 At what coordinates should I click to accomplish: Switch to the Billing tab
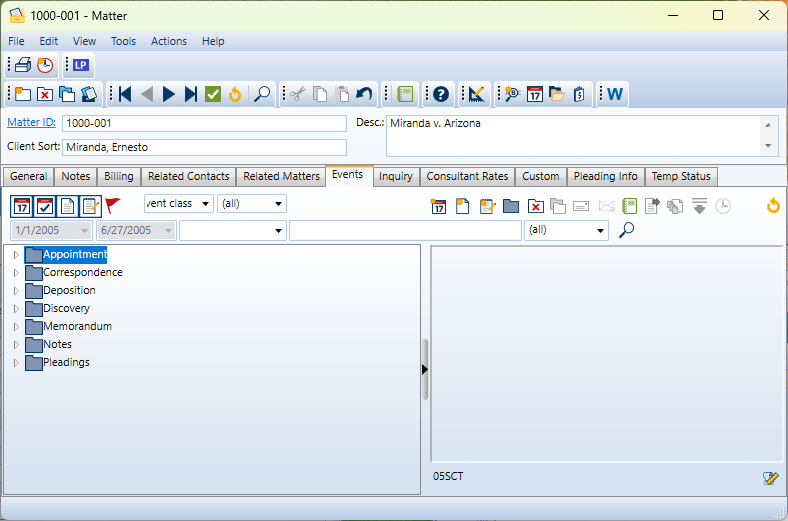[x=118, y=177]
